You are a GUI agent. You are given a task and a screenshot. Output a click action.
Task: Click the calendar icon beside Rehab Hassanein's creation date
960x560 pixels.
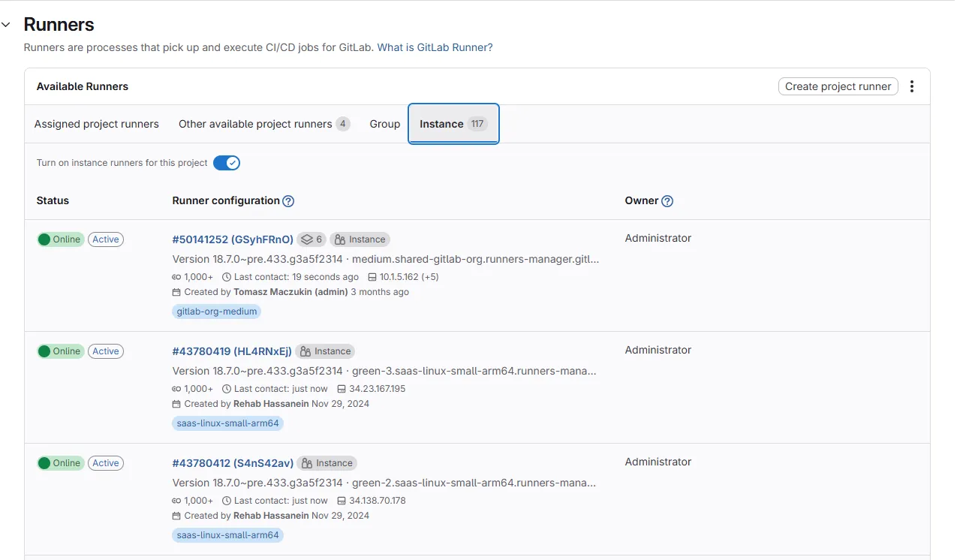(x=178, y=403)
